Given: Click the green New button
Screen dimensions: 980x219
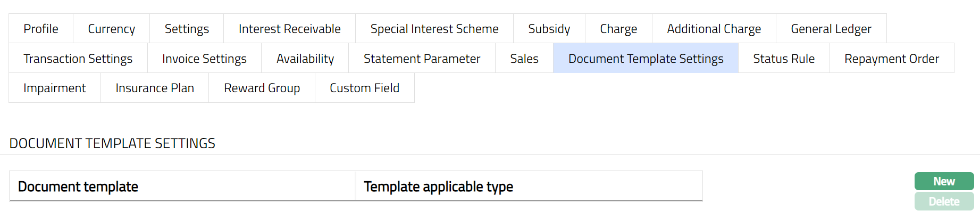Looking at the screenshot, I should (x=944, y=181).
